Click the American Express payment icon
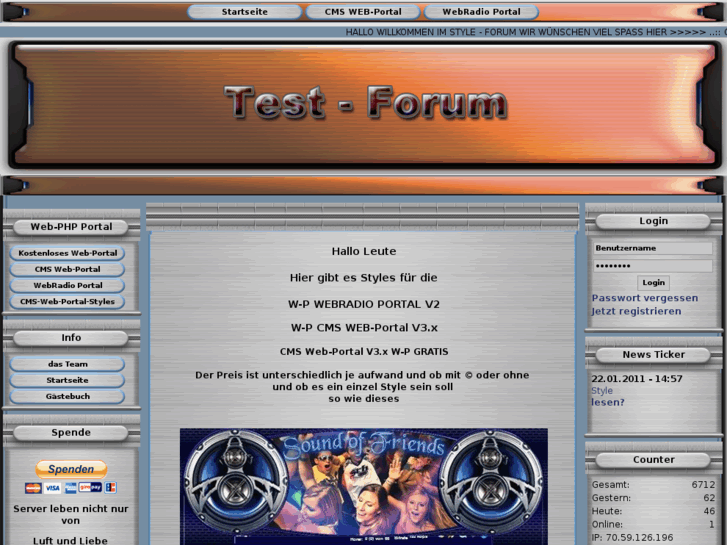The width and height of the screenshot is (727, 545). click(x=70, y=488)
